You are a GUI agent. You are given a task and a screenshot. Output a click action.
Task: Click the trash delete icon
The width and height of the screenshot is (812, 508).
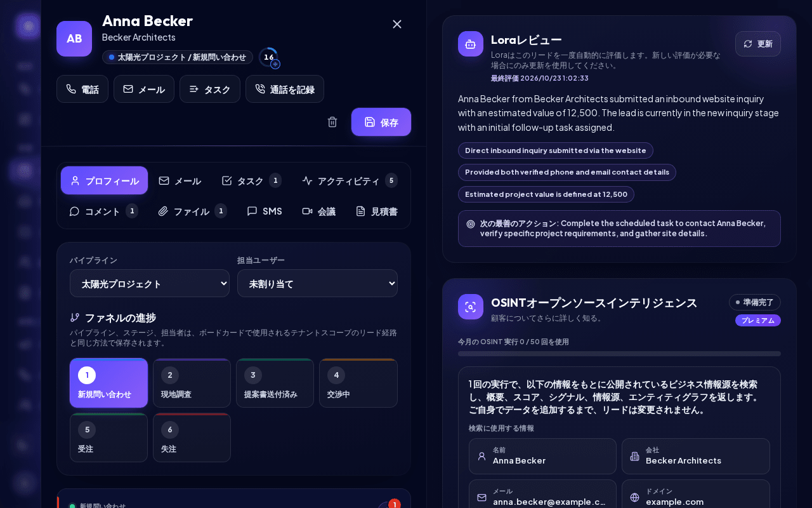coord(332,122)
